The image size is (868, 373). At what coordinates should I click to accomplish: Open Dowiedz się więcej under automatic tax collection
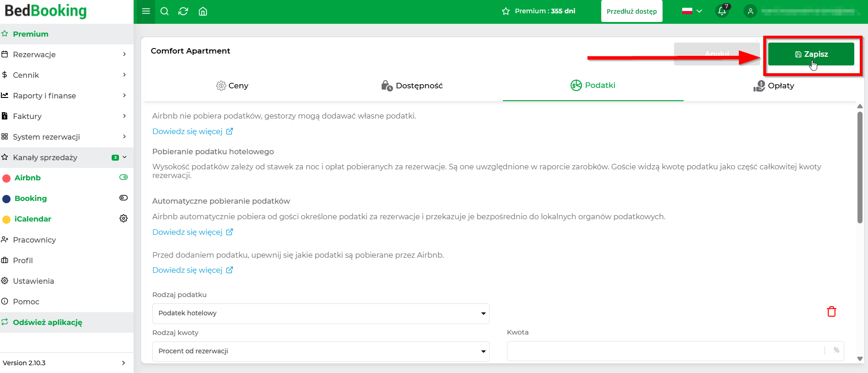pos(193,232)
